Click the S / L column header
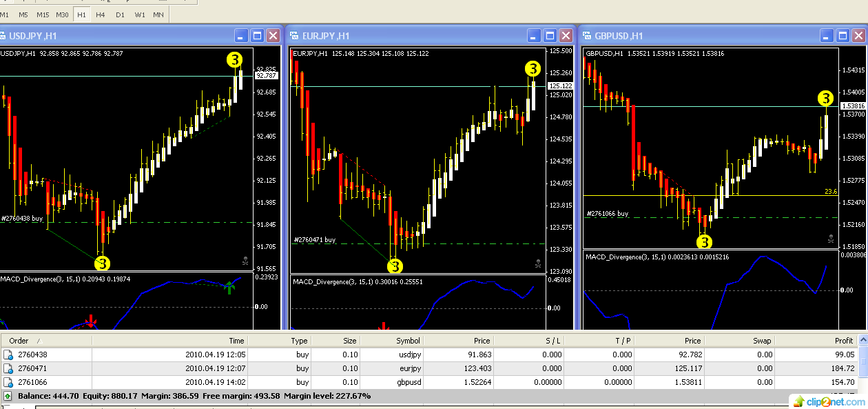 click(x=529, y=341)
